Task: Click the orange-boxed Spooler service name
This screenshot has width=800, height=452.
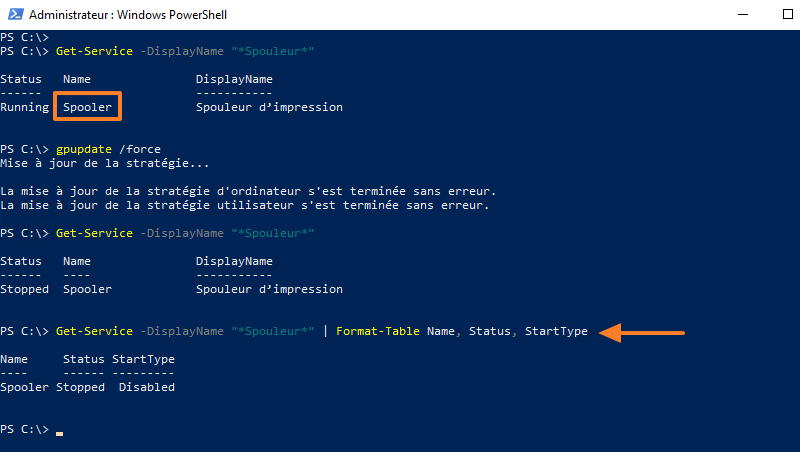Action: click(x=88, y=107)
